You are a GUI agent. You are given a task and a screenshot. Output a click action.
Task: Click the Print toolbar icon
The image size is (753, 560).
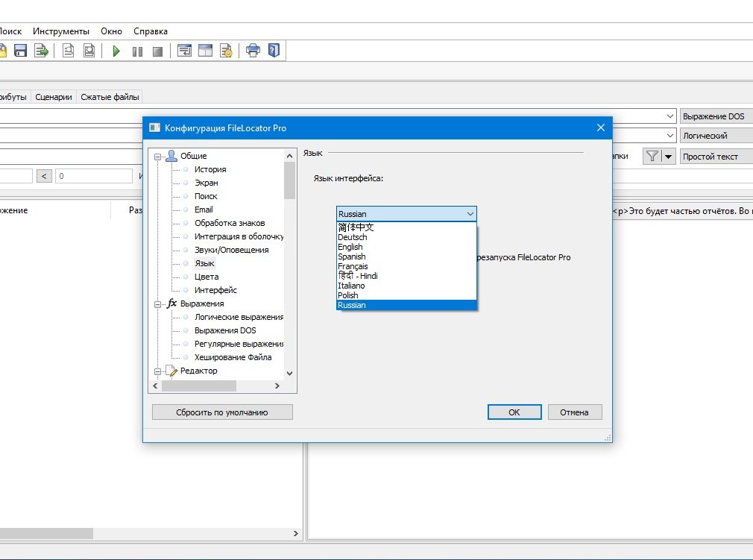coord(253,51)
